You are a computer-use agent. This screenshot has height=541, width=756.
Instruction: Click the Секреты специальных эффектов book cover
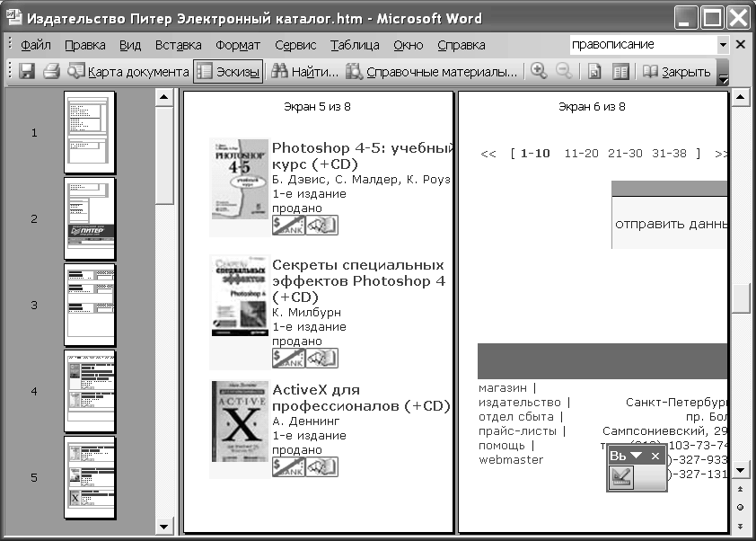pyautogui.click(x=240, y=296)
